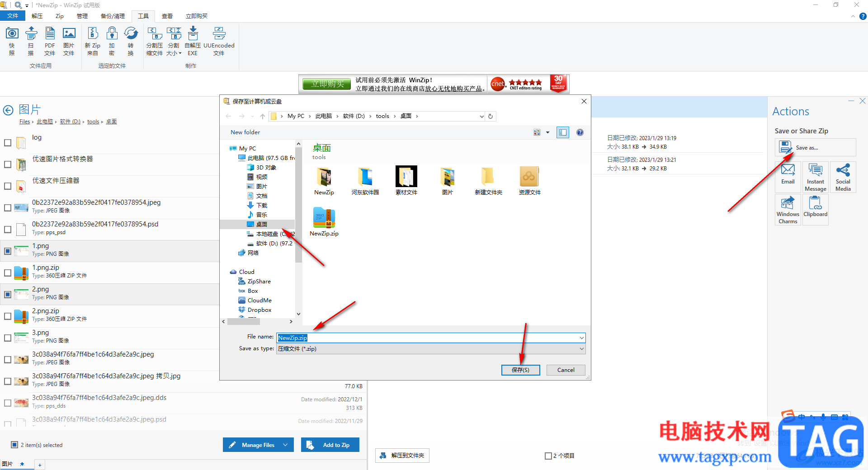
Task: Click the dialog refresh button
Action: [x=491, y=116]
